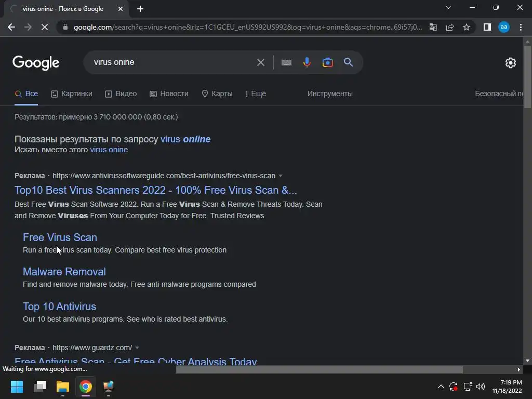Open tab search chevron in title bar
The height and width of the screenshot is (399, 532).
click(448, 7)
